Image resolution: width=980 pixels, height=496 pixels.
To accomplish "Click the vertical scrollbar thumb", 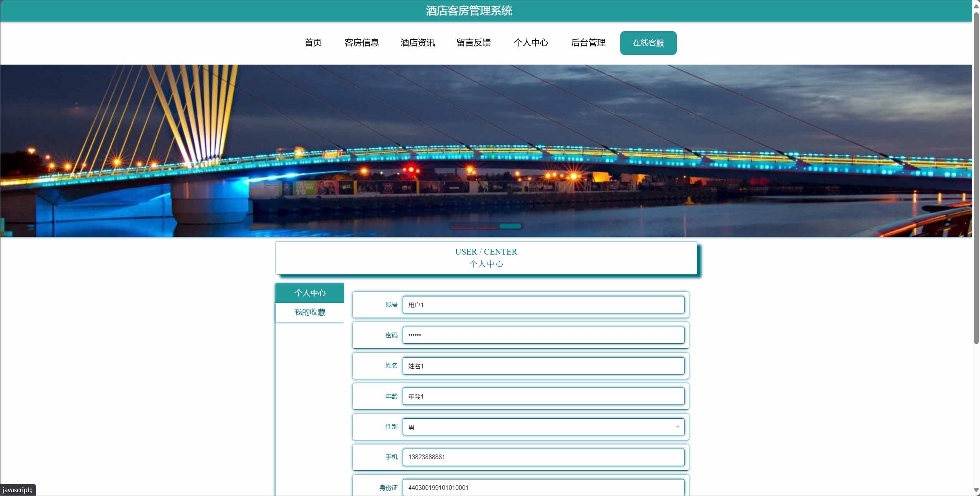I will [976, 178].
